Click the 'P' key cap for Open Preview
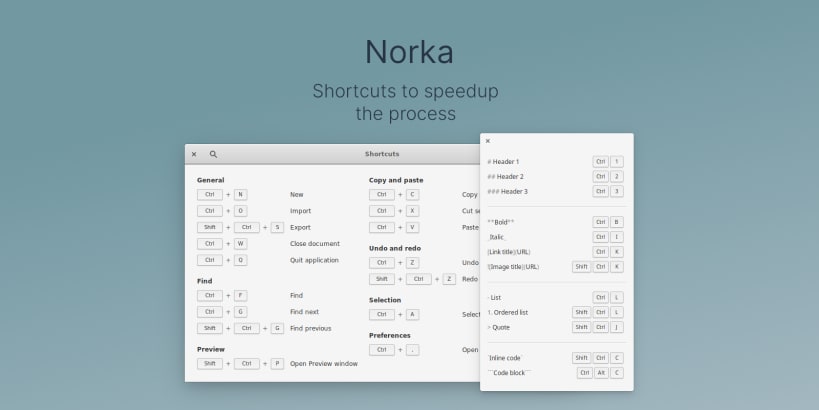This screenshot has height=410, width=819. tap(277, 364)
